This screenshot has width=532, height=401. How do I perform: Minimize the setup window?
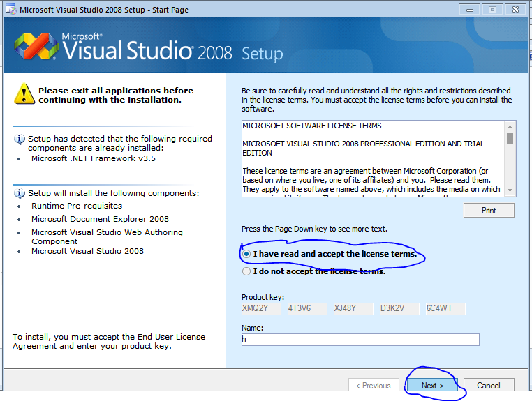[470, 10]
